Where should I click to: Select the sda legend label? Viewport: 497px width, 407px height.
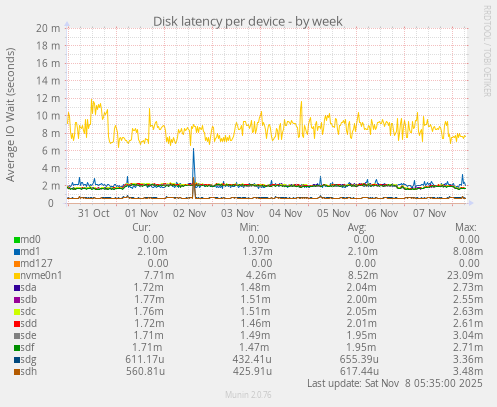tap(29, 287)
